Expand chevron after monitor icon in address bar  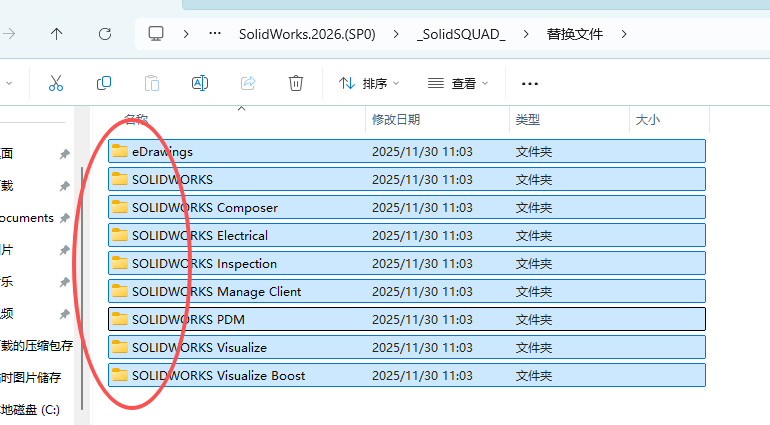coord(186,34)
